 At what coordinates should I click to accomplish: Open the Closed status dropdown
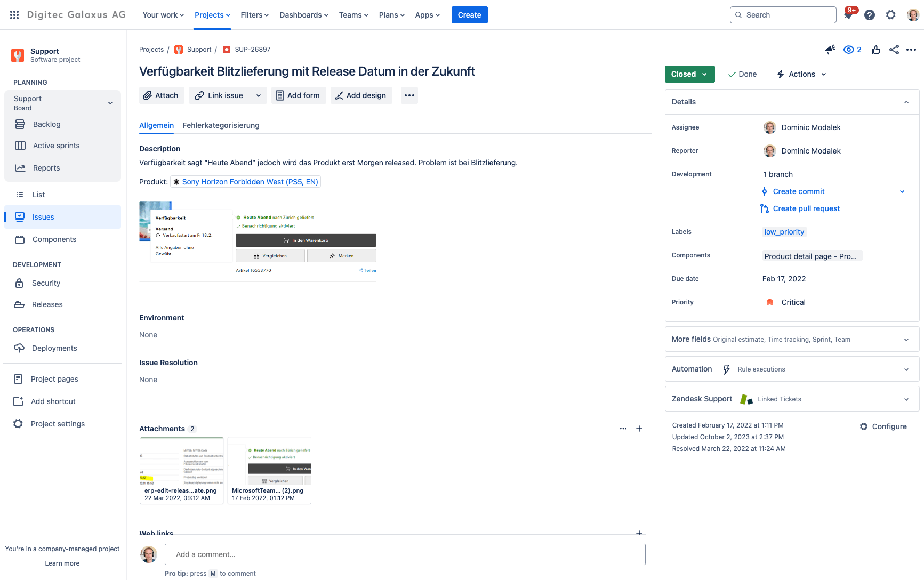pyautogui.click(x=689, y=74)
